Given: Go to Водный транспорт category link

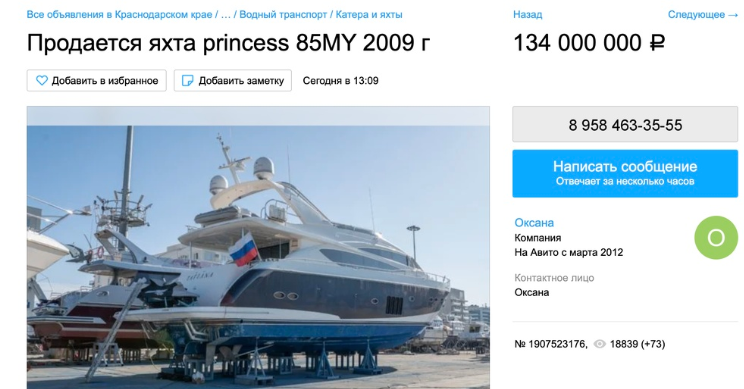Looking at the screenshot, I should [283, 15].
